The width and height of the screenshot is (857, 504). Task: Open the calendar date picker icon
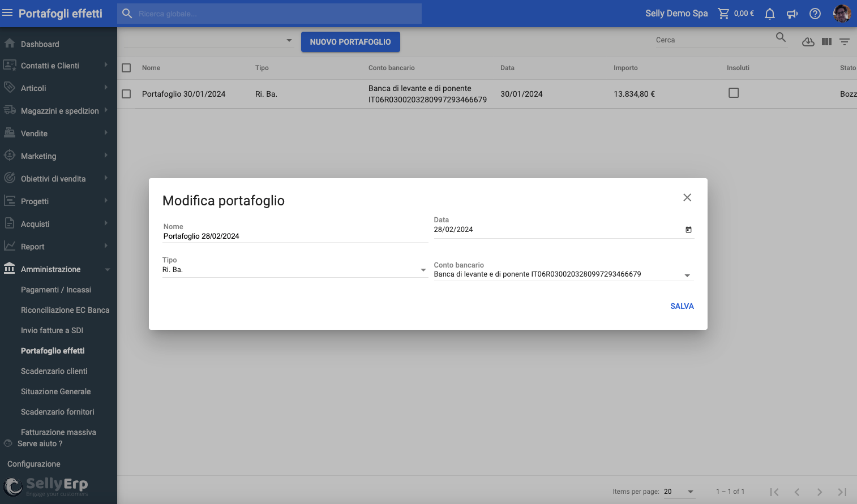tap(688, 230)
